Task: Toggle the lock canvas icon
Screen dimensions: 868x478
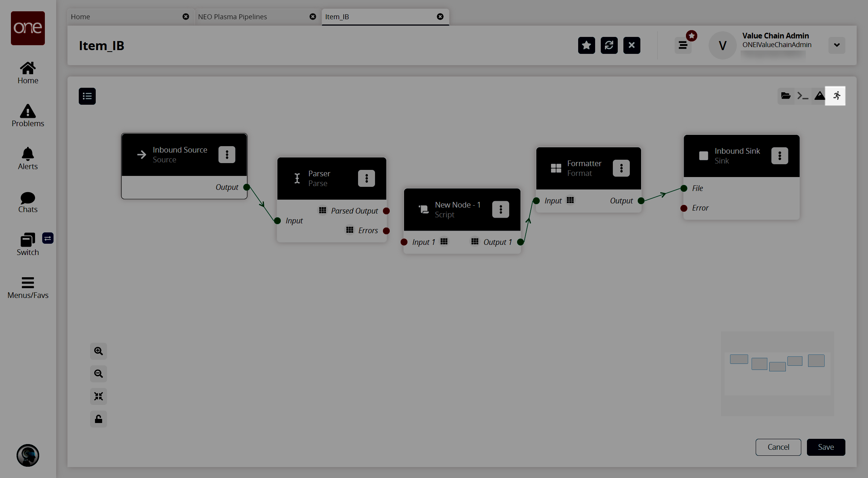Action: pos(98,419)
